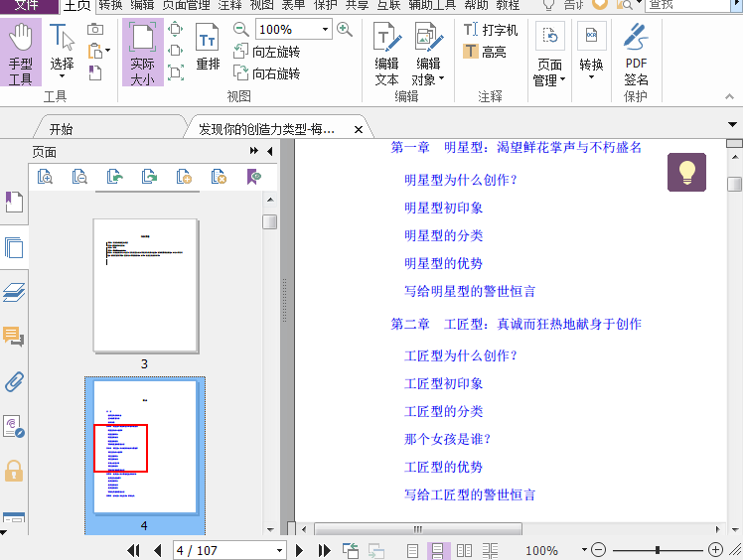Select page 4 thumbnail
This screenshot has width=743, height=560.
pyautogui.click(x=145, y=447)
